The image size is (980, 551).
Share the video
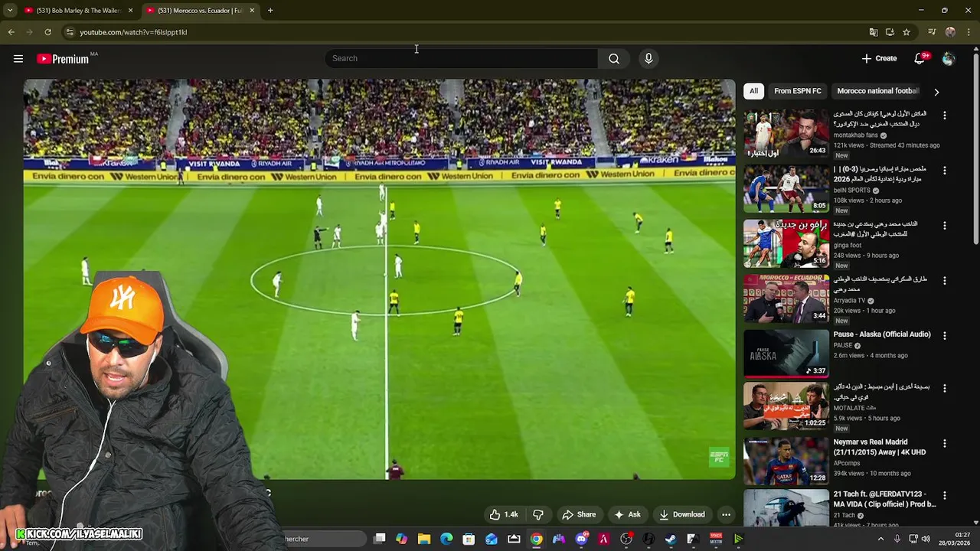pyautogui.click(x=578, y=514)
